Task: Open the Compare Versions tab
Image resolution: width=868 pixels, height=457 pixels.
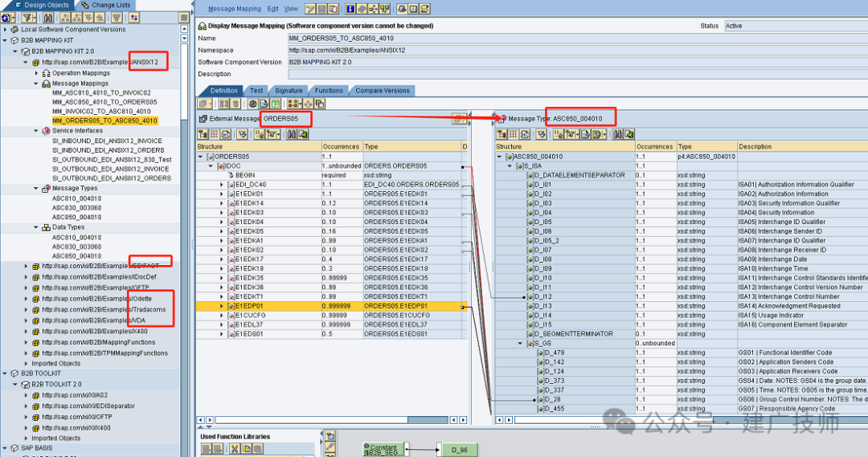Action: (x=383, y=91)
